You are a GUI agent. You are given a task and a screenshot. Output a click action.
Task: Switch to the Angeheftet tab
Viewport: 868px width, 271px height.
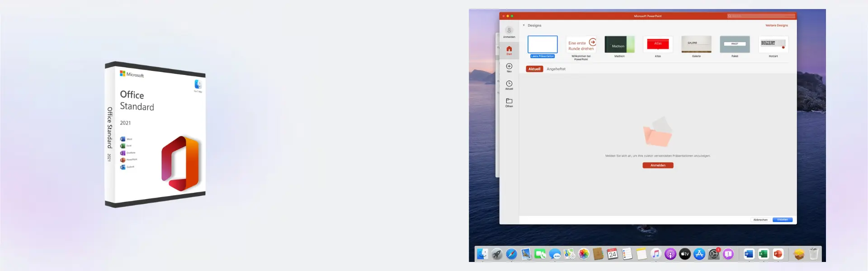click(556, 69)
